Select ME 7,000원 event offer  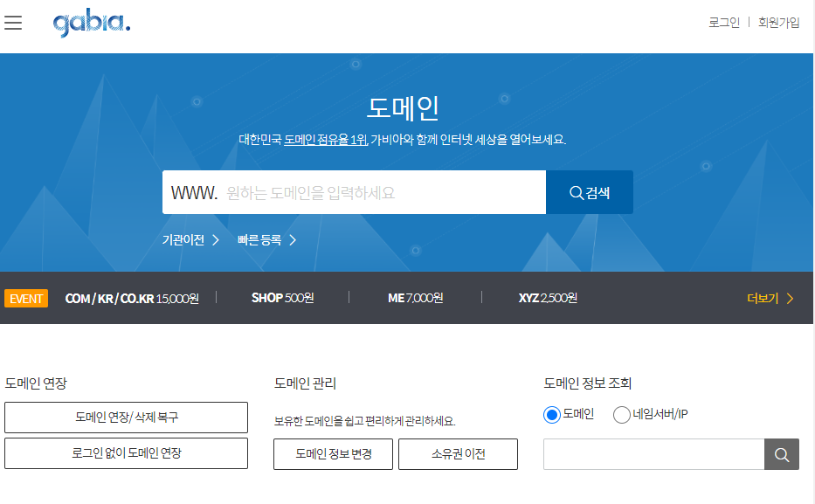pos(415,298)
